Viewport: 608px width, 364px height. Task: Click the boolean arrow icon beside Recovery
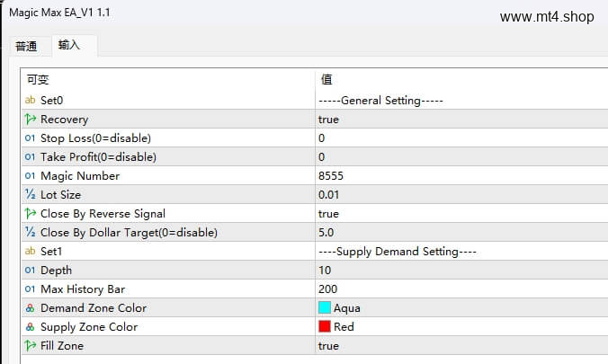pos(30,119)
